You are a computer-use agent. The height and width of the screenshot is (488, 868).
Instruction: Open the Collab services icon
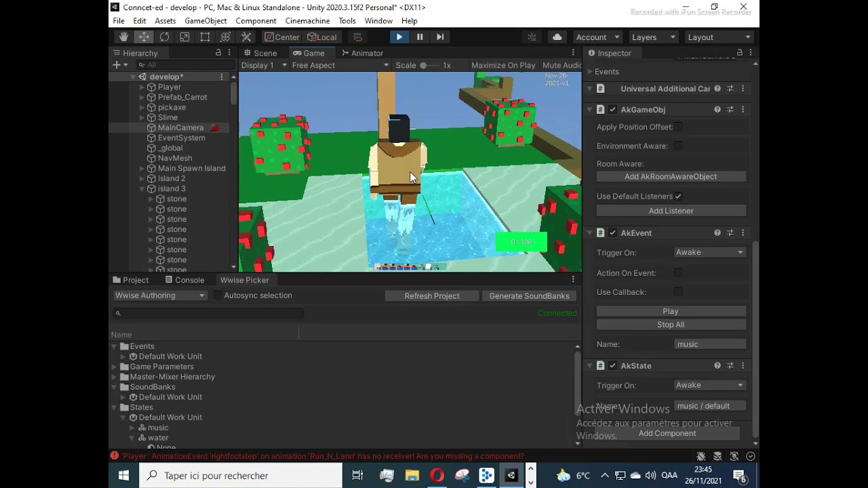point(532,37)
